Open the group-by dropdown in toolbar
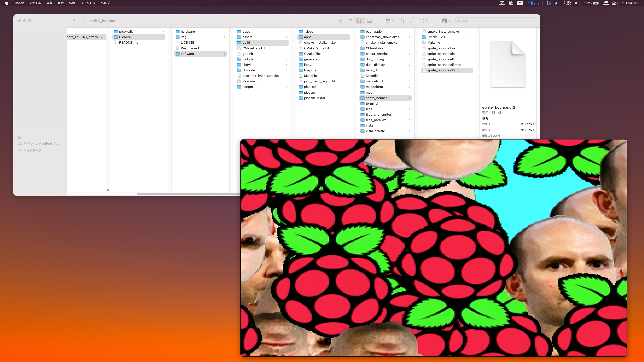The image size is (644, 362). tap(390, 21)
